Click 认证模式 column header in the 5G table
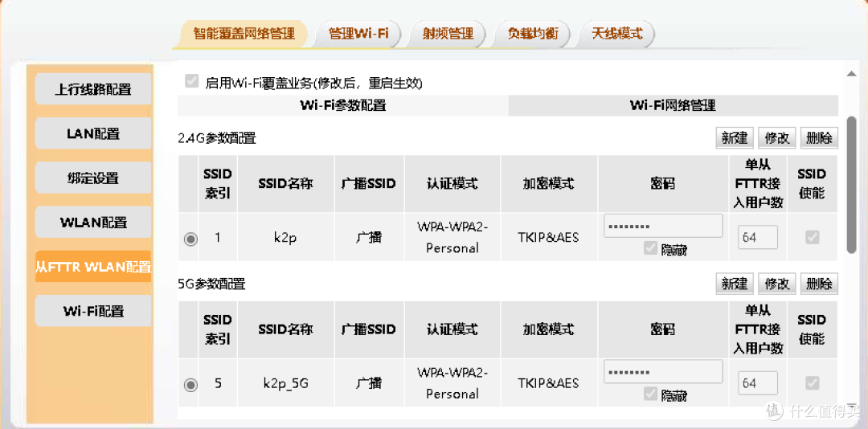Viewport: 868px width, 429px height. (452, 330)
